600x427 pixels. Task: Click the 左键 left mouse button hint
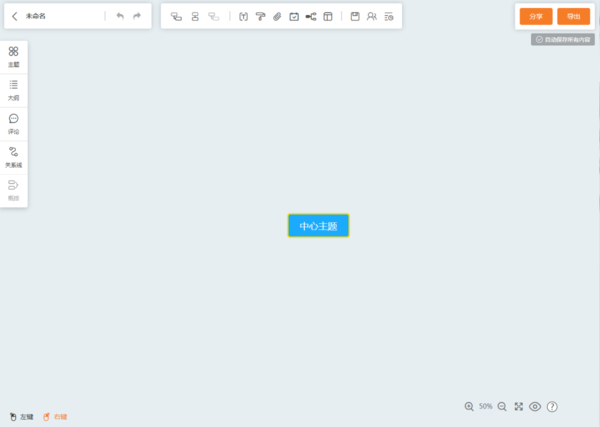pos(22,417)
